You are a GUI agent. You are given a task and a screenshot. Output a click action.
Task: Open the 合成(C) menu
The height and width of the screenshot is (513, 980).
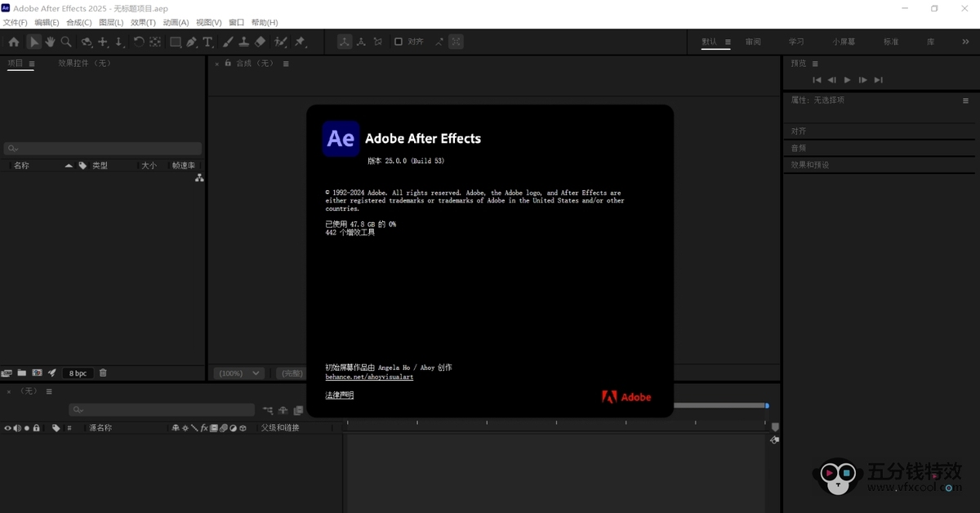click(79, 23)
